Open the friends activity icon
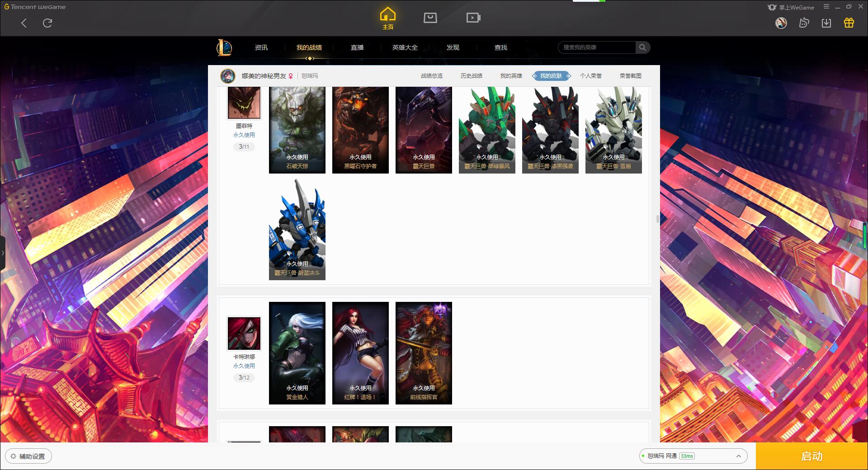 (804, 23)
